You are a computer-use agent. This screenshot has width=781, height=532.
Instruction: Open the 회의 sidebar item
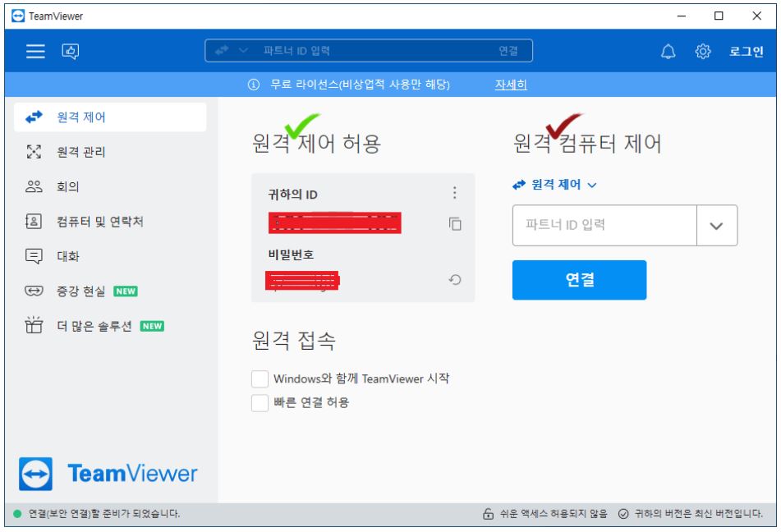tap(110, 187)
